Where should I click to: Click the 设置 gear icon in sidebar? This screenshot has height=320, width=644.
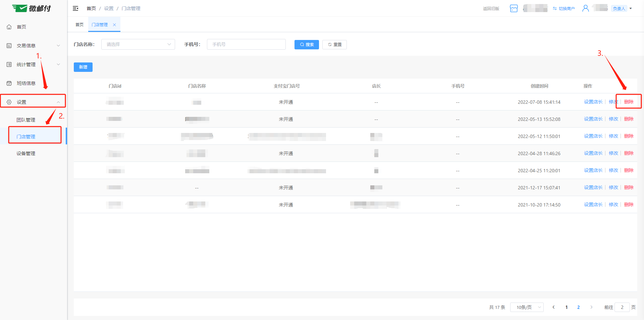(9, 102)
